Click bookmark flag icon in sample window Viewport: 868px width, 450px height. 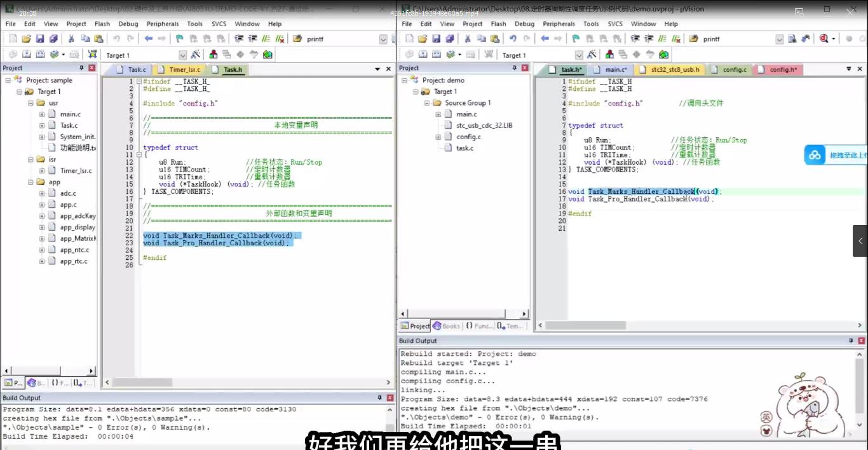tap(180, 39)
